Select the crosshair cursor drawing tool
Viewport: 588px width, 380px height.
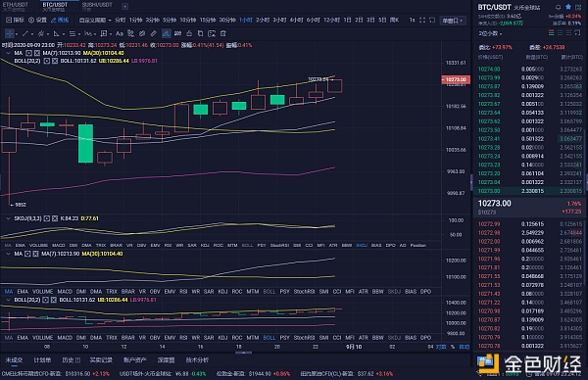[10, 33]
